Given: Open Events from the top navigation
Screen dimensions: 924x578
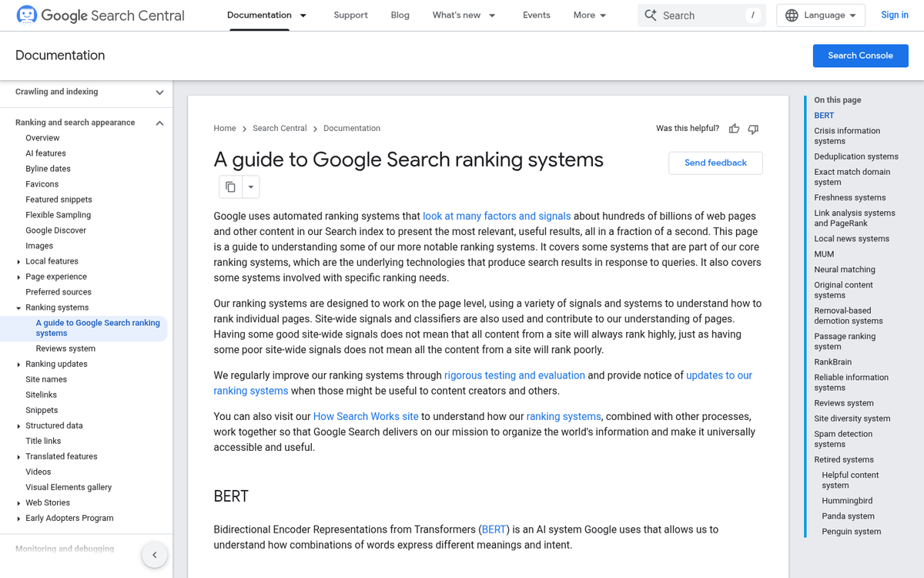Looking at the screenshot, I should point(536,15).
